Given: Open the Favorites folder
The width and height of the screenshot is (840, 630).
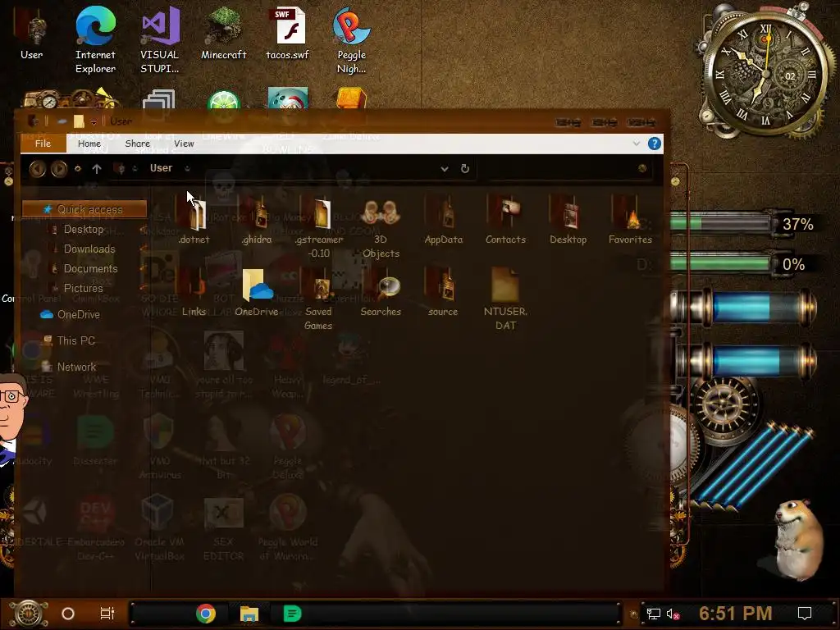Looking at the screenshot, I should tap(630, 221).
